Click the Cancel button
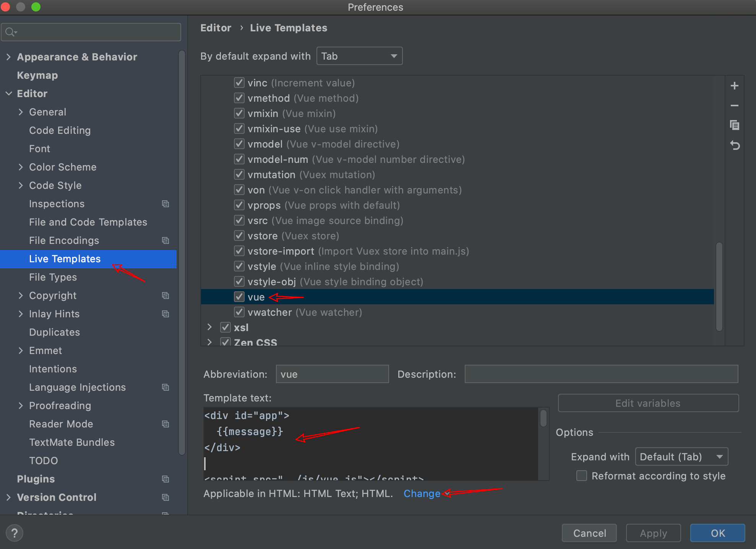The height and width of the screenshot is (549, 756). (x=589, y=533)
